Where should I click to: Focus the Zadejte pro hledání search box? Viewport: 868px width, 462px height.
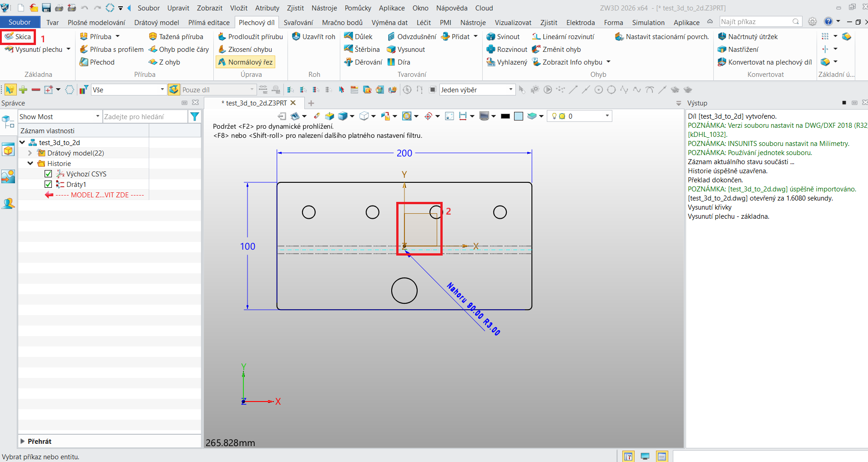(145, 117)
